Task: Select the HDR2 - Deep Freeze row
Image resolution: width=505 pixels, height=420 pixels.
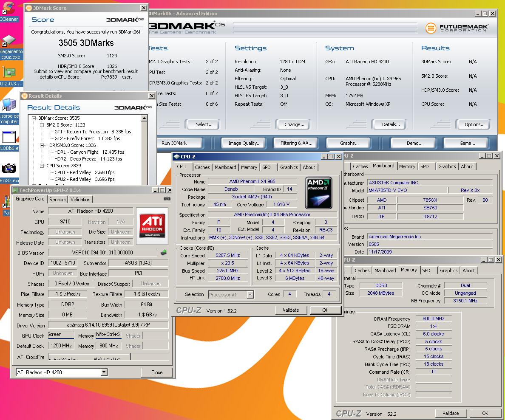Action: click(x=88, y=159)
